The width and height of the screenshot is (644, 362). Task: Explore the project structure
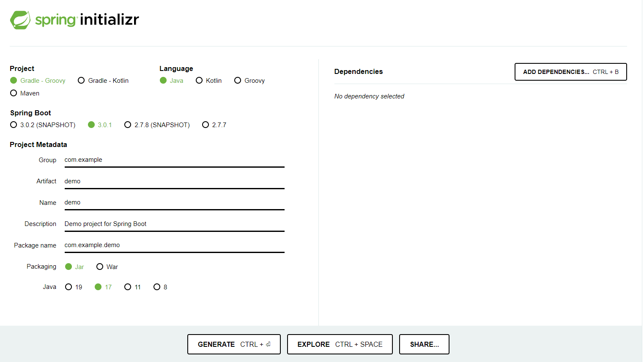click(x=340, y=344)
